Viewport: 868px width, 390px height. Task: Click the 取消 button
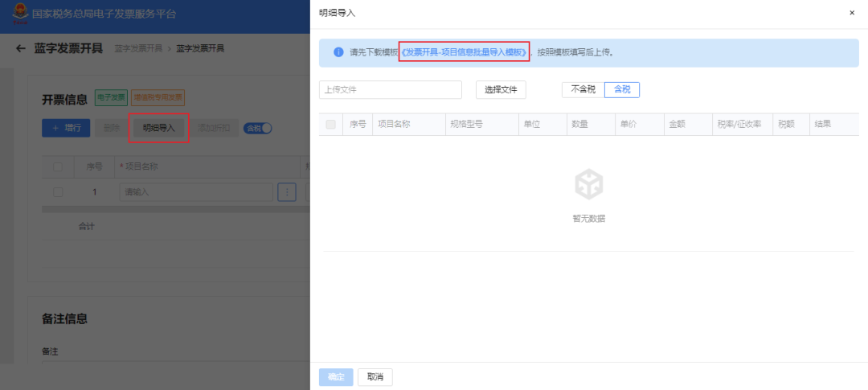[375, 377]
